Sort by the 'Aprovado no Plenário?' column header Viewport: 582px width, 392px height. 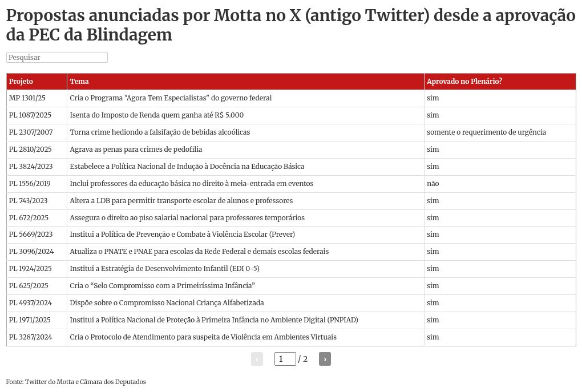pyautogui.click(x=464, y=81)
